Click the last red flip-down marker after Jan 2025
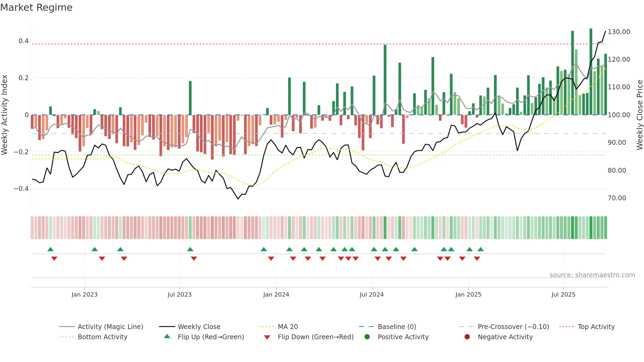Image resolution: width=644 pixels, height=362 pixels. [x=477, y=258]
